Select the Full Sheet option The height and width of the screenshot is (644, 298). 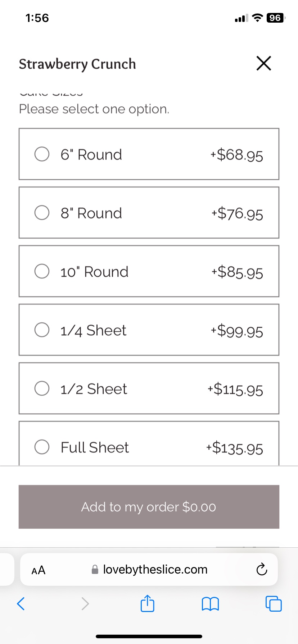click(x=42, y=447)
